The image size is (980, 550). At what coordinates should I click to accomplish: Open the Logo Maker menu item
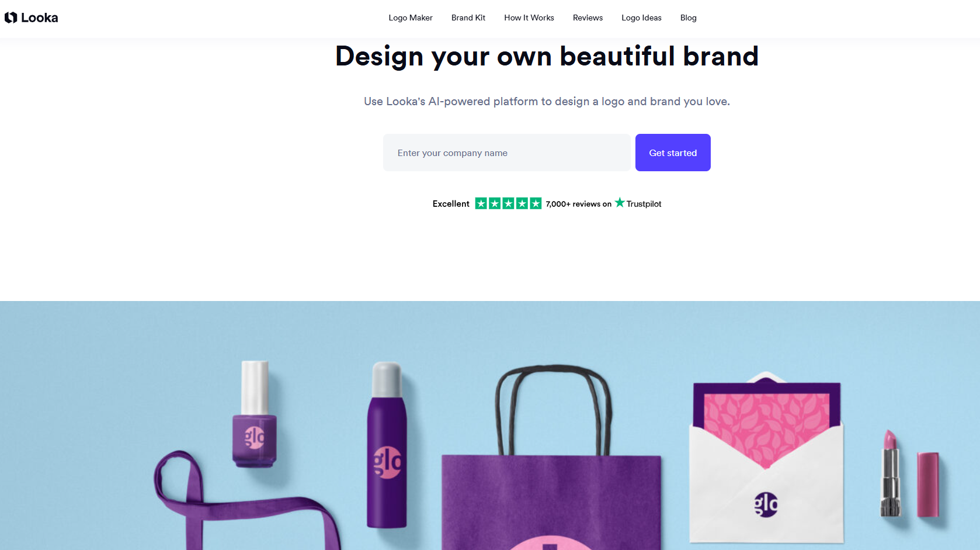(x=411, y=18)
